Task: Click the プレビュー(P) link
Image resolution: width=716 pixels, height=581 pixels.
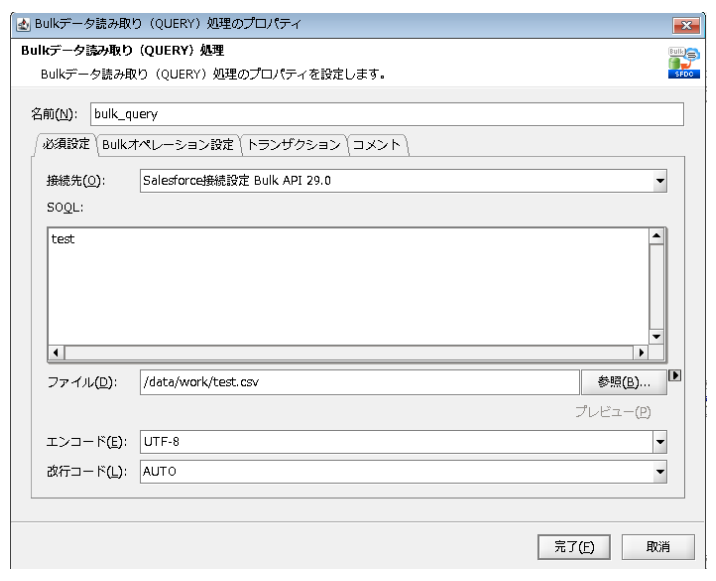Action: point(613,412)
